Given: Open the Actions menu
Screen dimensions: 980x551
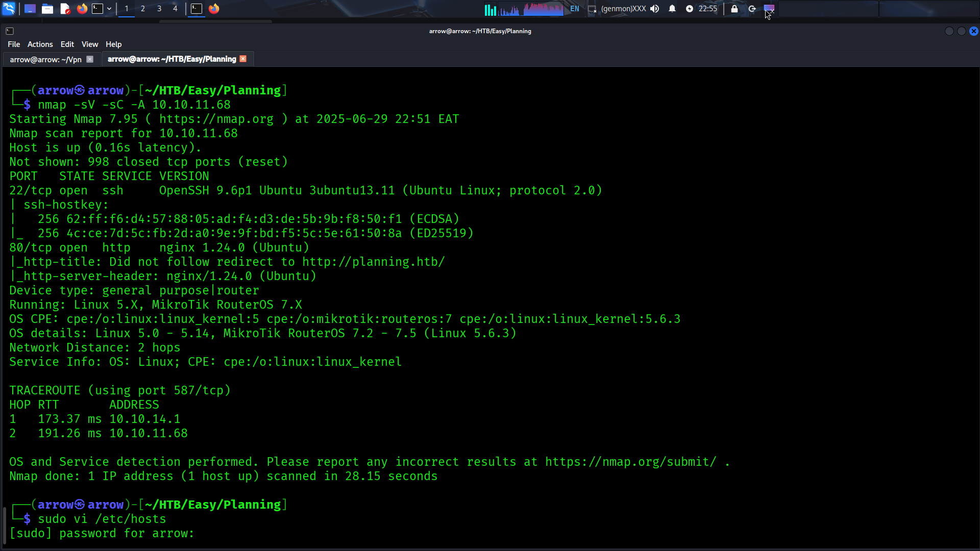Looking at the screenshot, I should point(40,44).
